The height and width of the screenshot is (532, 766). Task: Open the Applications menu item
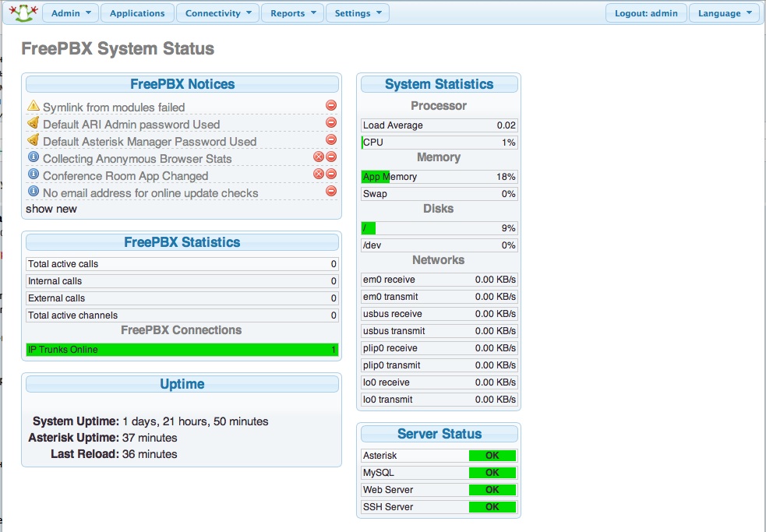pos(137,13)
